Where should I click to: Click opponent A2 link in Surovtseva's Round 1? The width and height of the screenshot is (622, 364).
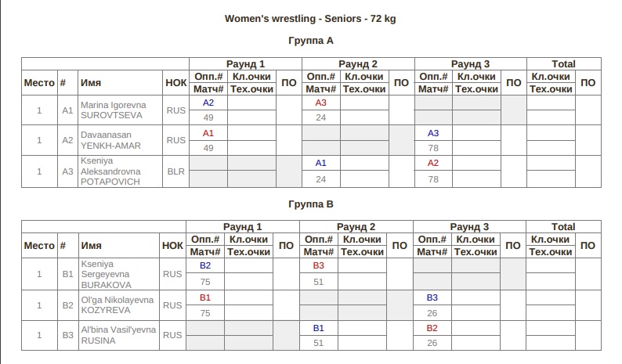208,103
